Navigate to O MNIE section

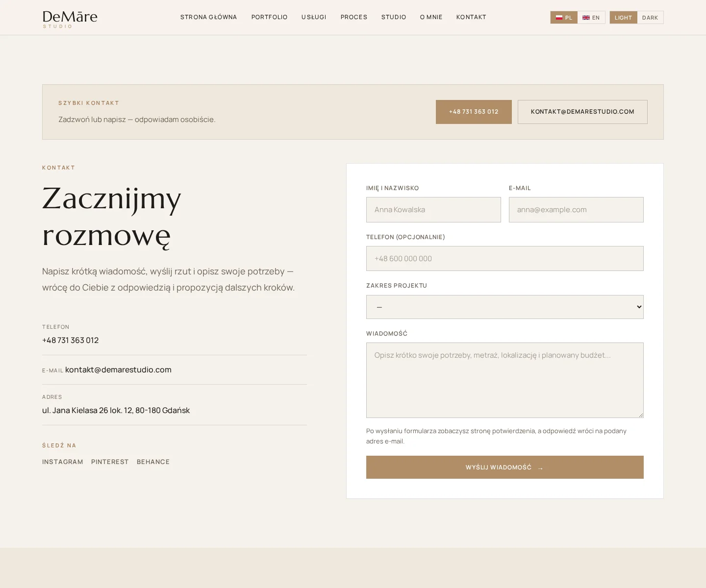tap(431, 17)
